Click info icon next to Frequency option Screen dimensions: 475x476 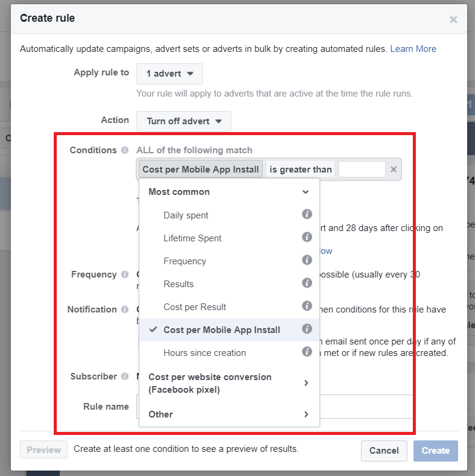pos(307,260)
